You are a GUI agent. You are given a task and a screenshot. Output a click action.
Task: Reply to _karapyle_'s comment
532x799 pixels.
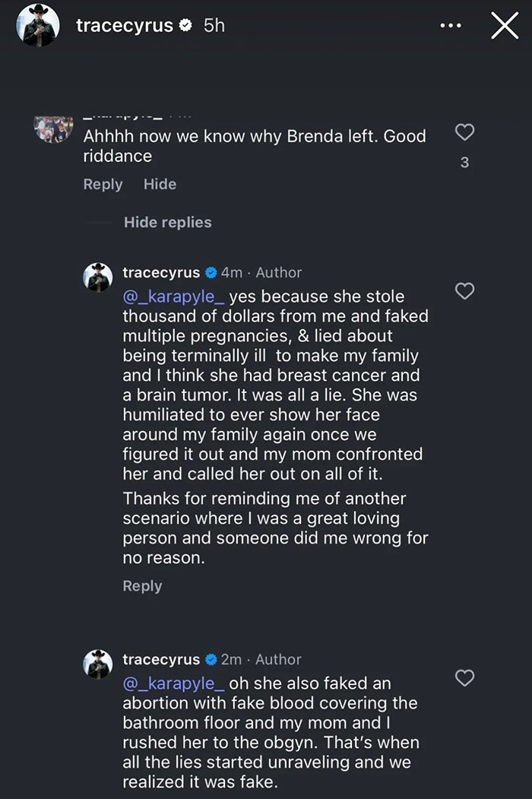[103, 184]
